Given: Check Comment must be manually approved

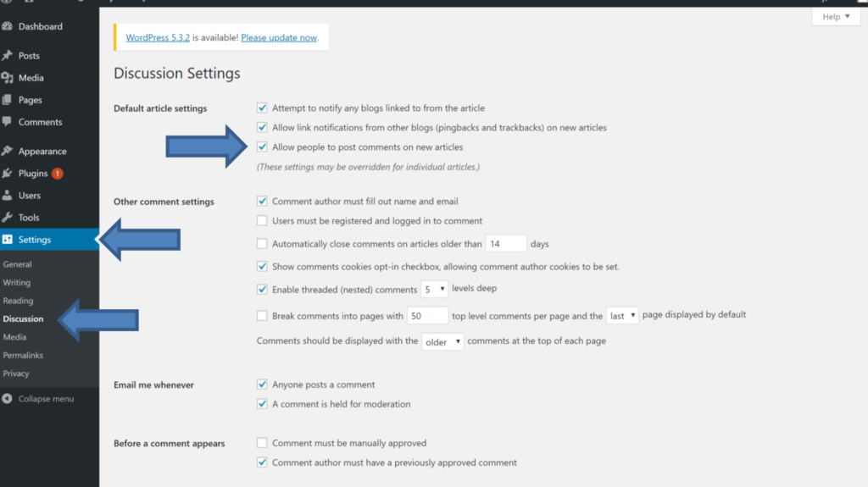Looking at the screenshot, I should coord(262,443).
